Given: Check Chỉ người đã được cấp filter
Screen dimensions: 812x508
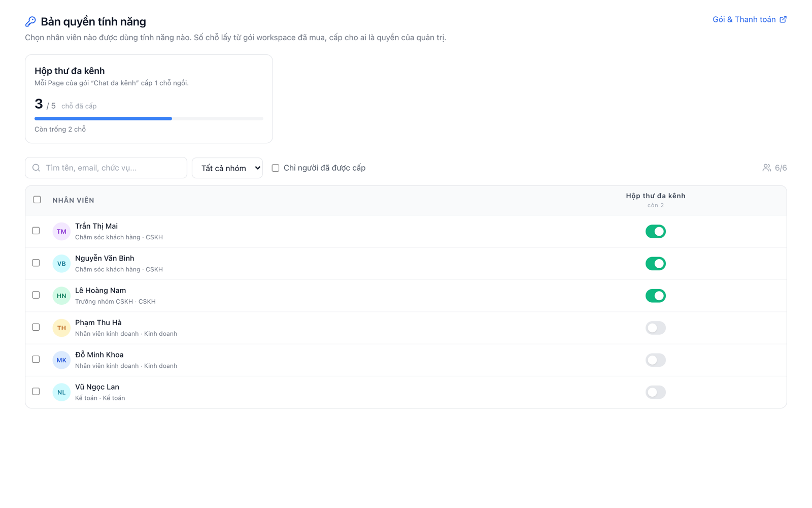Looking at the screenshot, I should (x=276, y=168).
